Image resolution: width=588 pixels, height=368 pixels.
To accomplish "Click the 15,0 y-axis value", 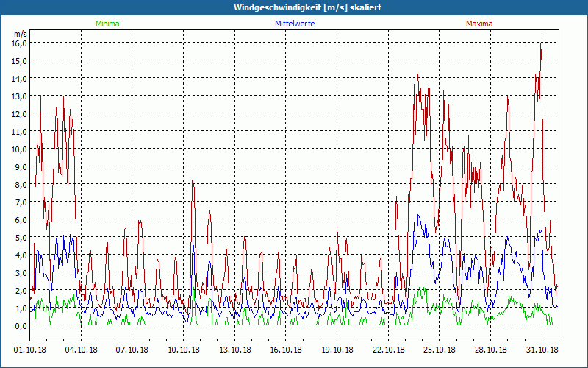I will pos(21,60).
